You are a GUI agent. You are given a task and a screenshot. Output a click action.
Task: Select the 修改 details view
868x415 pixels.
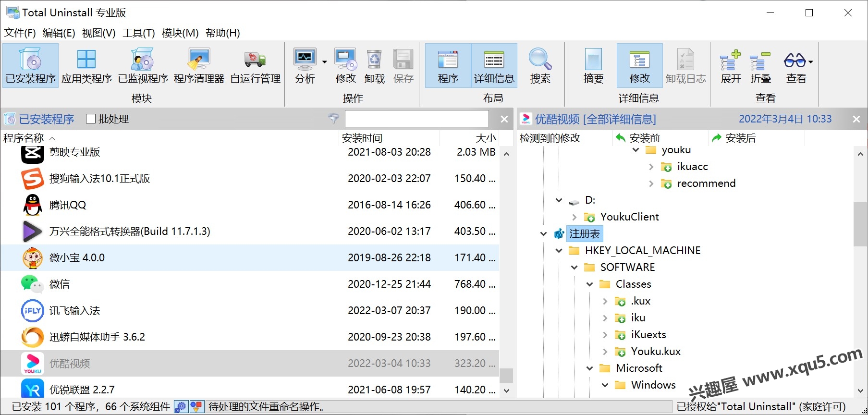tap(639, 66)
